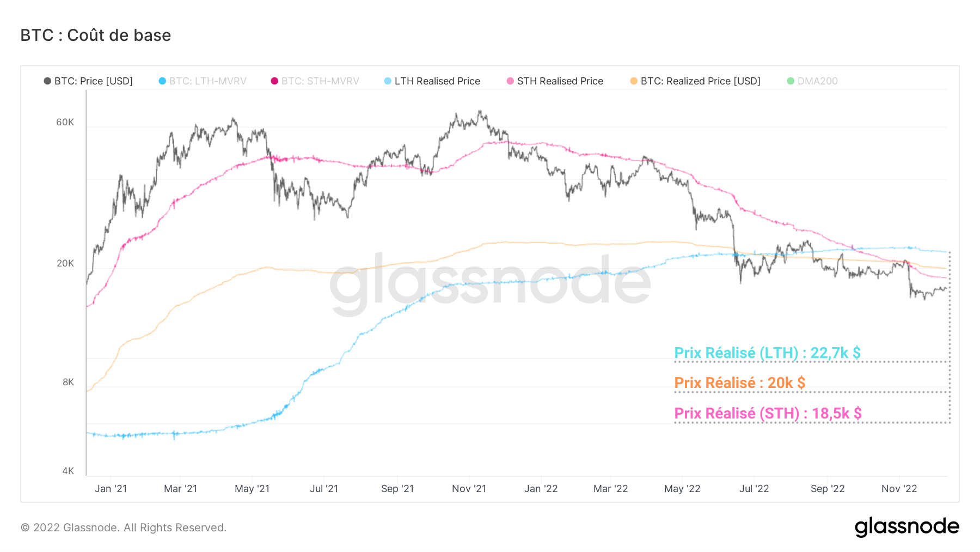Click the Nov '21 x-axis label
This screenshot has width=980, height=552.
[x=469, y=489]
